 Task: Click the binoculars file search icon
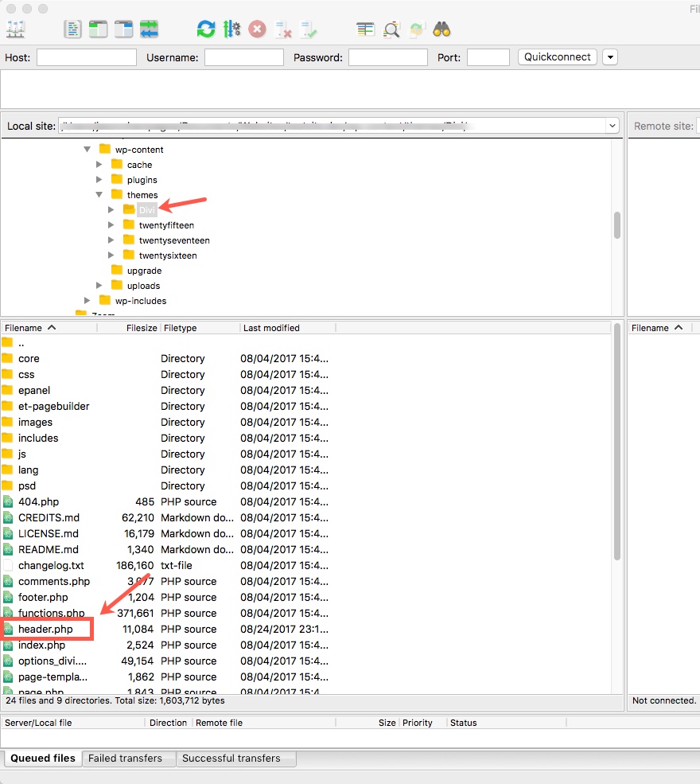pos(441,29)
